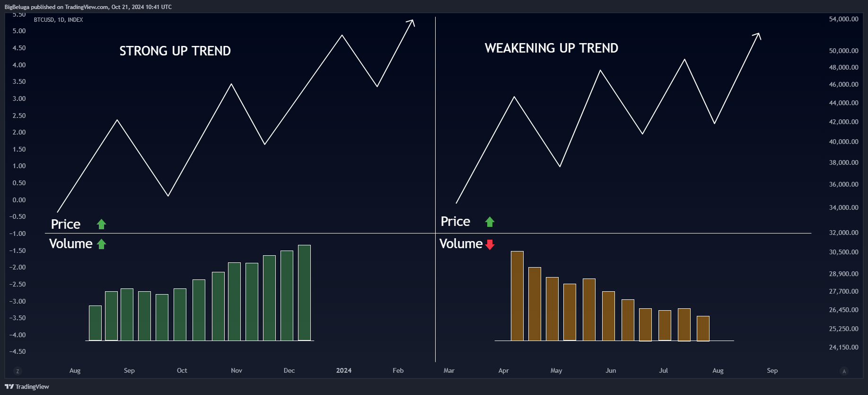This screenshot has width=868, height=395.
Task: Click the 2024 year label on time axis
Action: coord(344,370)
